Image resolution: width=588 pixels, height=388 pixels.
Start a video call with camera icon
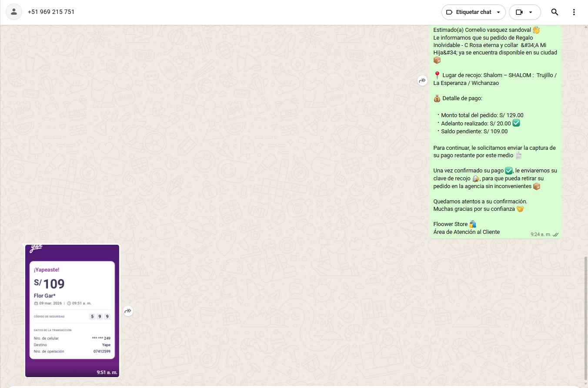point(519,12)
